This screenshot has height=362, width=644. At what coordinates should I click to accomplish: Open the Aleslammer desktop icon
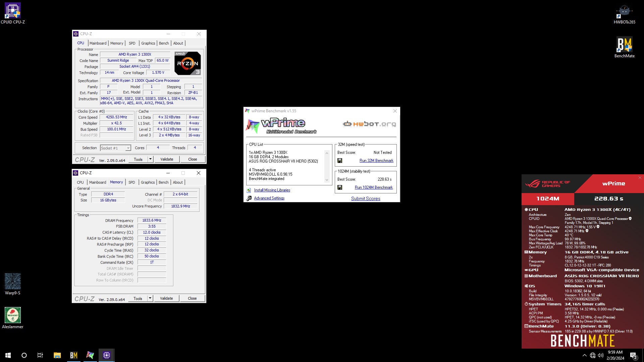tap(13, 318)
